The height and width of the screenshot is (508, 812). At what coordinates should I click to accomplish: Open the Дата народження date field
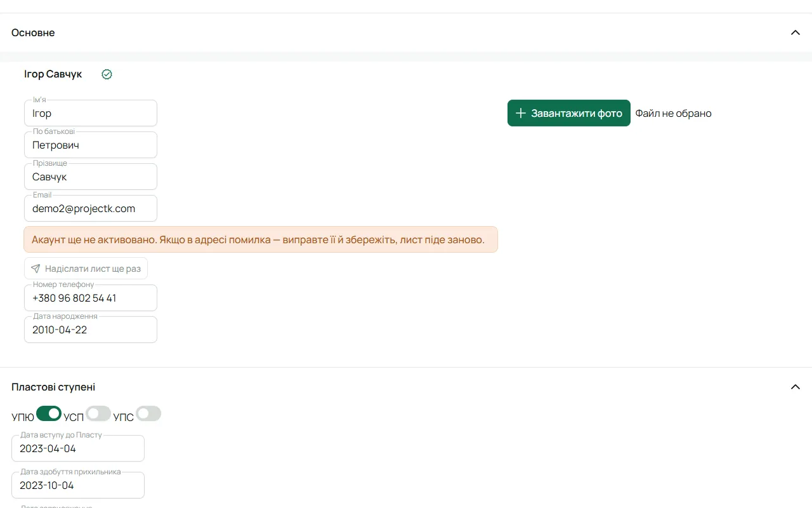pyautogui.click(x=91, y=330)
